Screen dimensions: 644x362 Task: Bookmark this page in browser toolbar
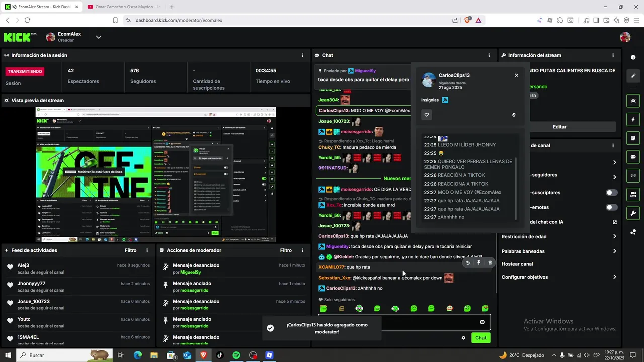pos(115,20)
